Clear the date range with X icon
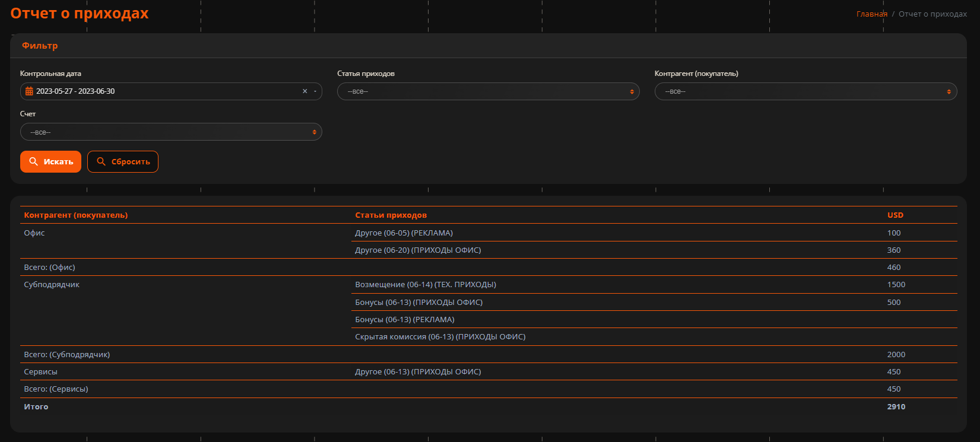This screenshot has height=442, width=980. 305,91
